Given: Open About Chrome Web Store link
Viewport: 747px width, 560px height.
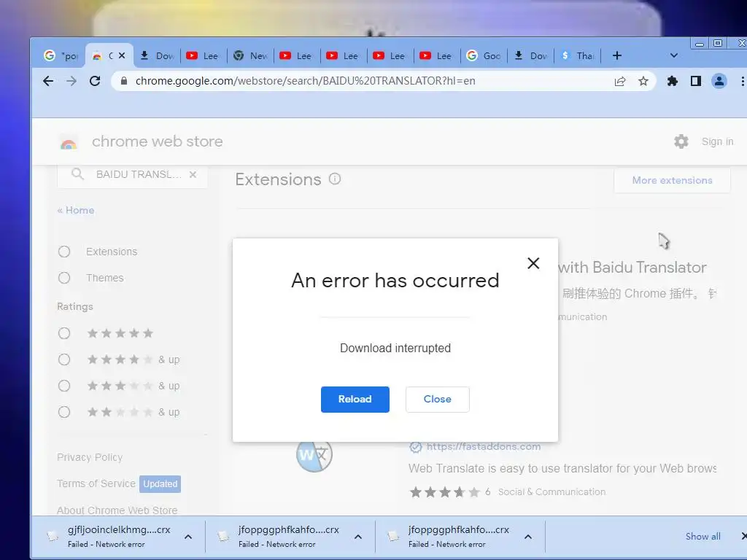Looking at the screenshot, I should pyautogui.click(x=117, y=510).
